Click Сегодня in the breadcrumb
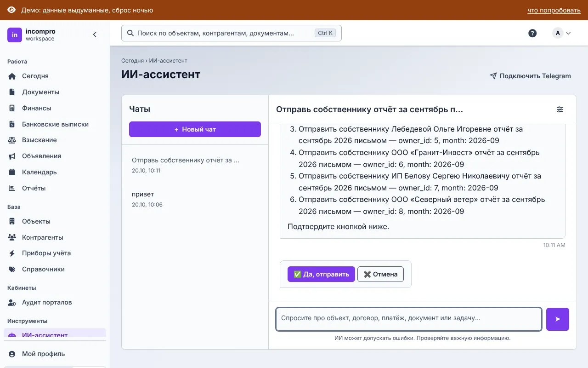588x368 pixels. point(132,61)
